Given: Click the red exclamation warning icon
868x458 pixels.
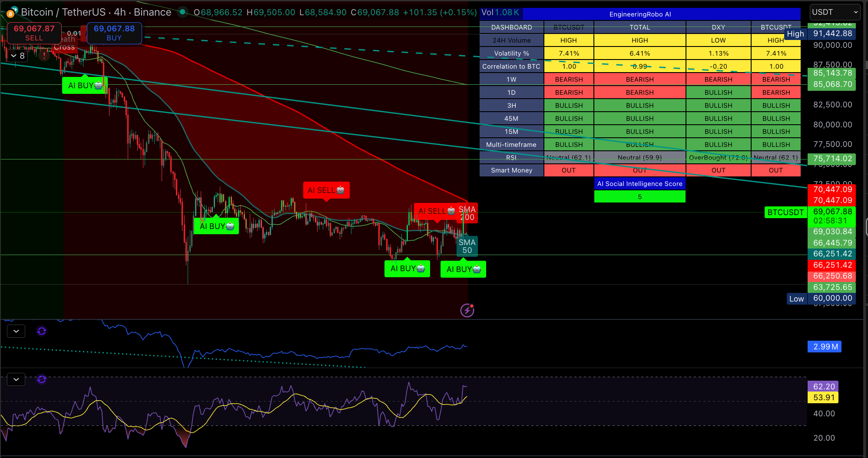Looking at the screenshot, I should [44, 56].
